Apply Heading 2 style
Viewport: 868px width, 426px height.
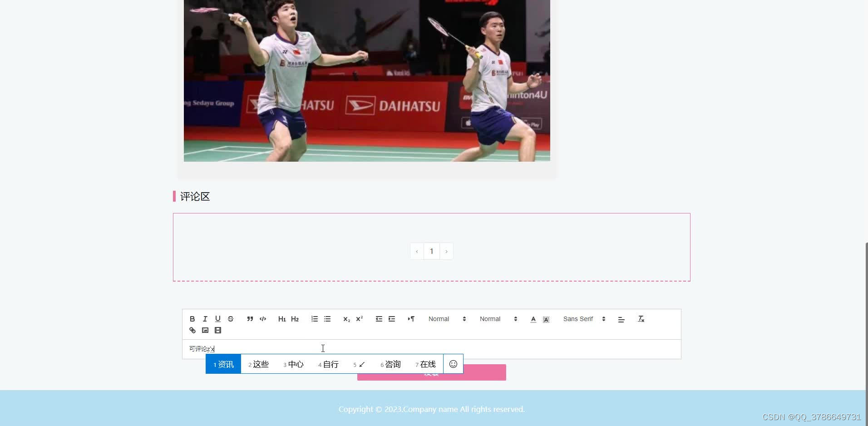pos(295,319)
